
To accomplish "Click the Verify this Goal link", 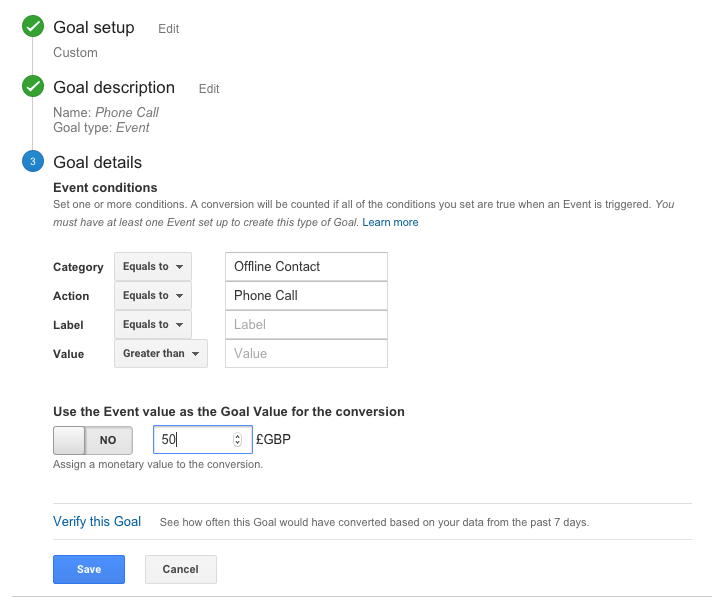I will coord(97,522).
